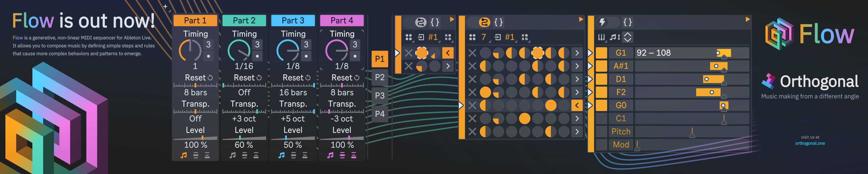This screenshot has height=174, width=868.
Task: Click the note pitch arrows icon
Action: point(615,37)
